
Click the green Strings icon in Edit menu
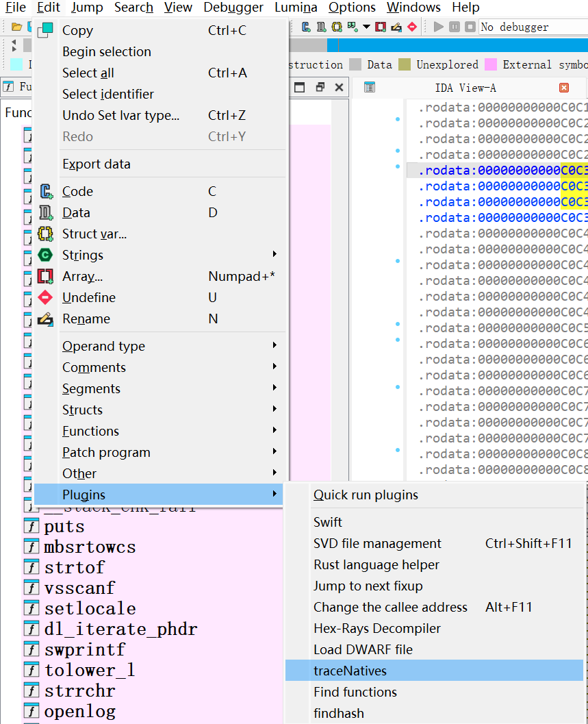point(45,255)
